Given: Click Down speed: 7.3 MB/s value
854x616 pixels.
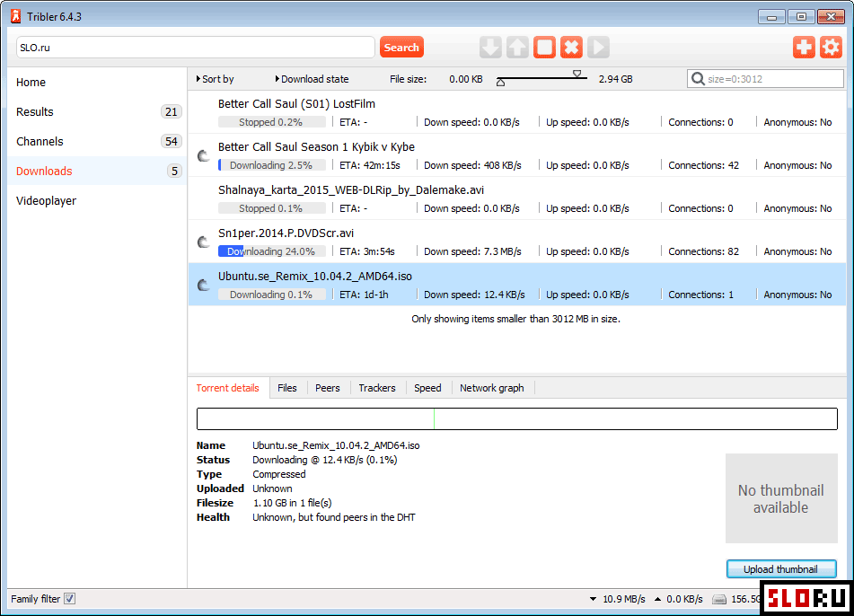Looking at the screenshot, I should (472, 251).
